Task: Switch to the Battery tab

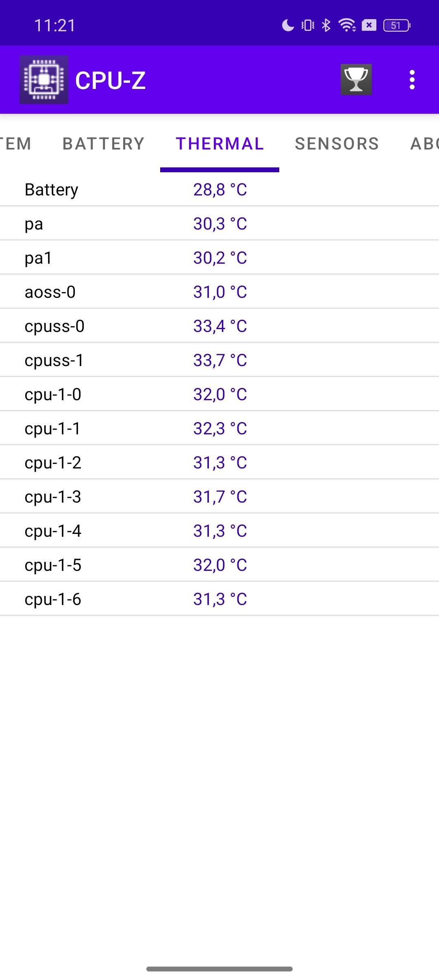Action: pos(104,143)
